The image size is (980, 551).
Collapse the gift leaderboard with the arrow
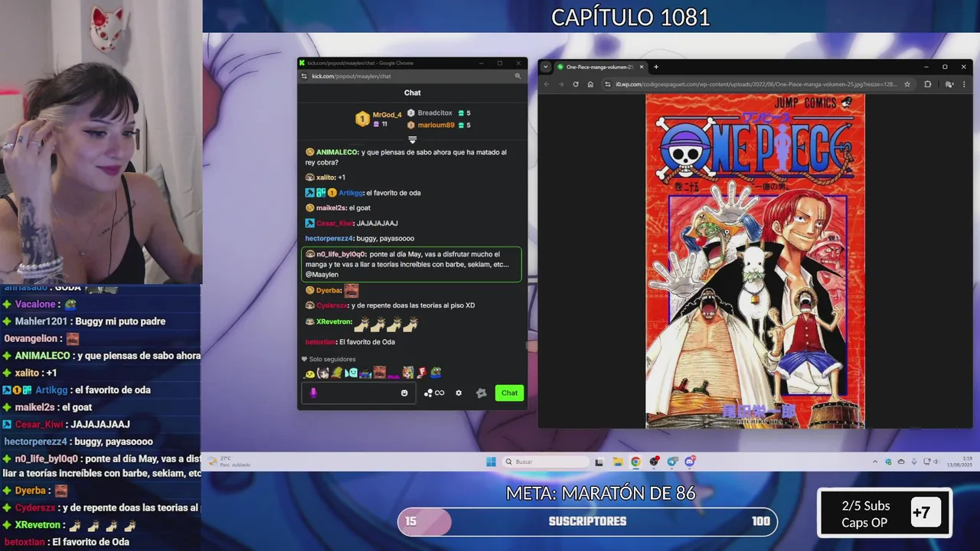413,139
